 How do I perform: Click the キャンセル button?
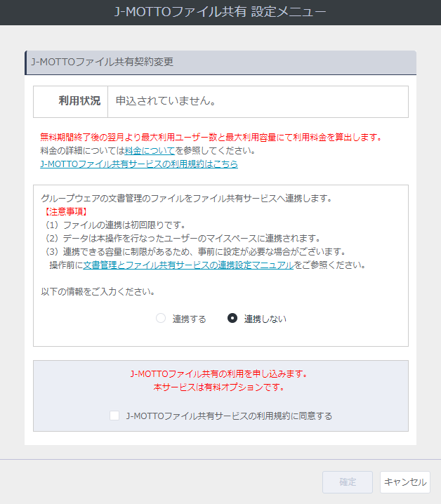click(x=405, y=482)
